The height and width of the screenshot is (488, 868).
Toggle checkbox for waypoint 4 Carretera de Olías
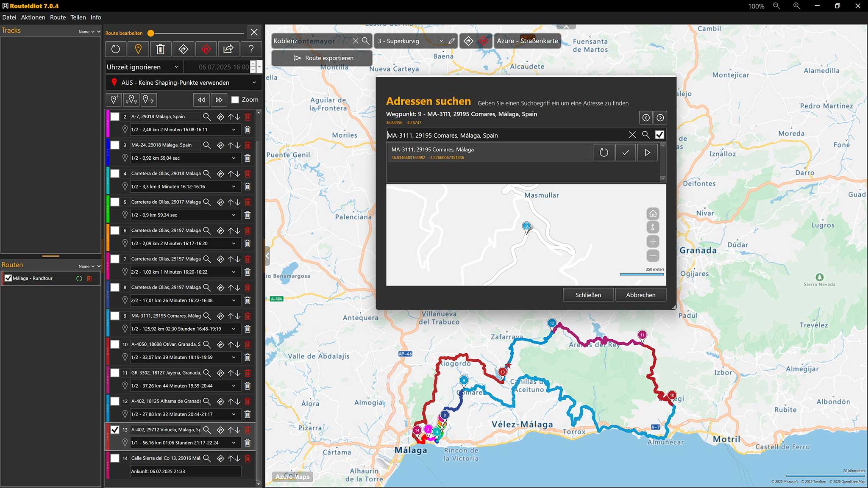click(115, 173)
